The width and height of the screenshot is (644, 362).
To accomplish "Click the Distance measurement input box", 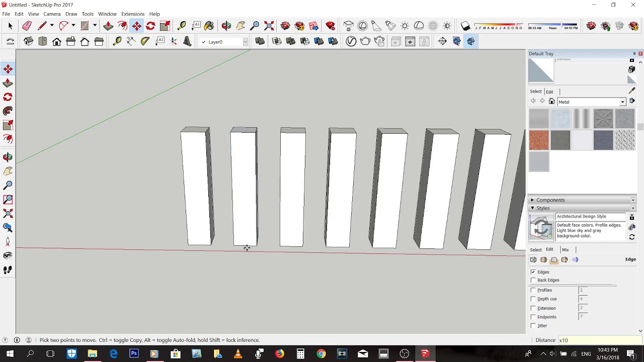I will [599, 340].
